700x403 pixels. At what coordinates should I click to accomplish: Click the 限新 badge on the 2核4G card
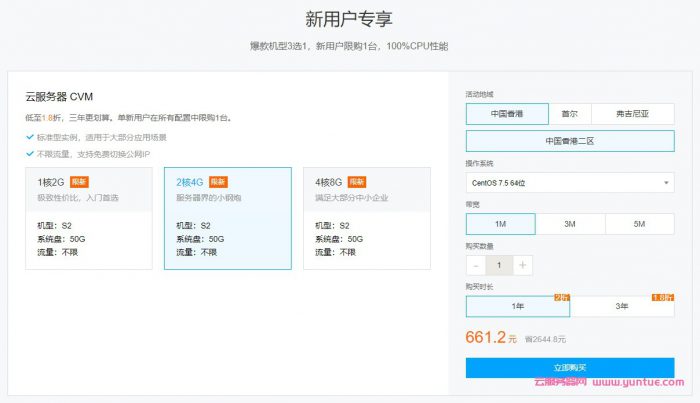(x=218, y=182)
